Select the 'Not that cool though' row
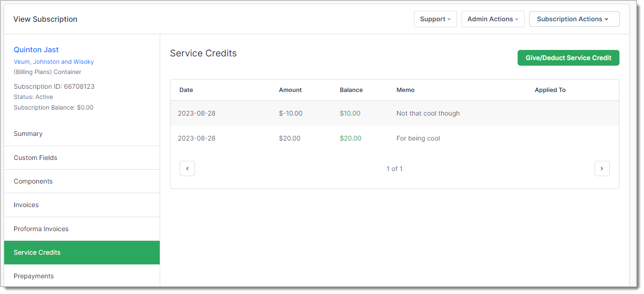The height and width of the screenshot is (294, 644). 428,113
